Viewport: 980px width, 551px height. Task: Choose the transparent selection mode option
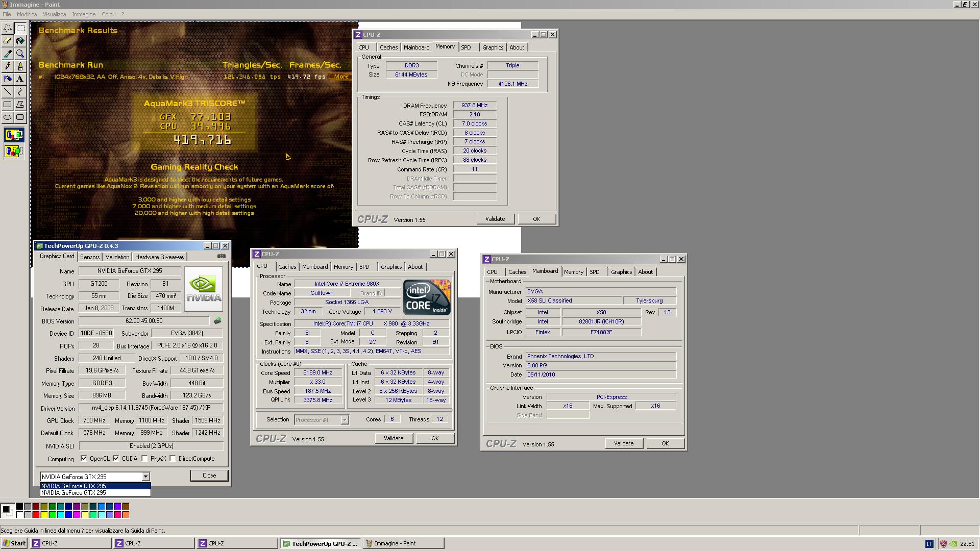point(14,152)
